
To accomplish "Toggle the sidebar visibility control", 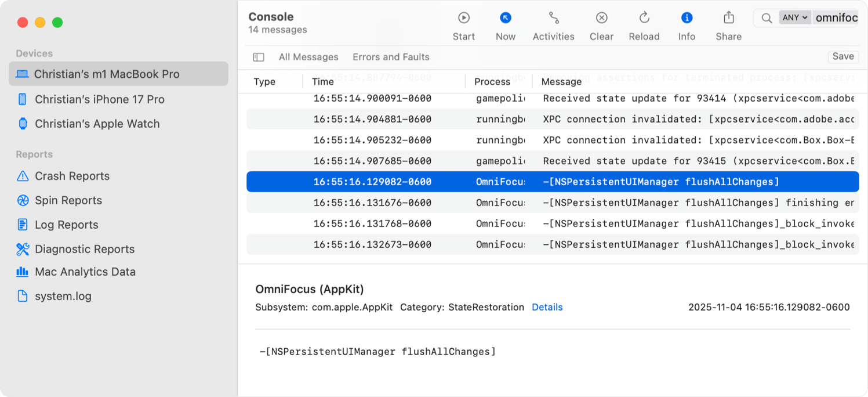I will pos(258,57).
